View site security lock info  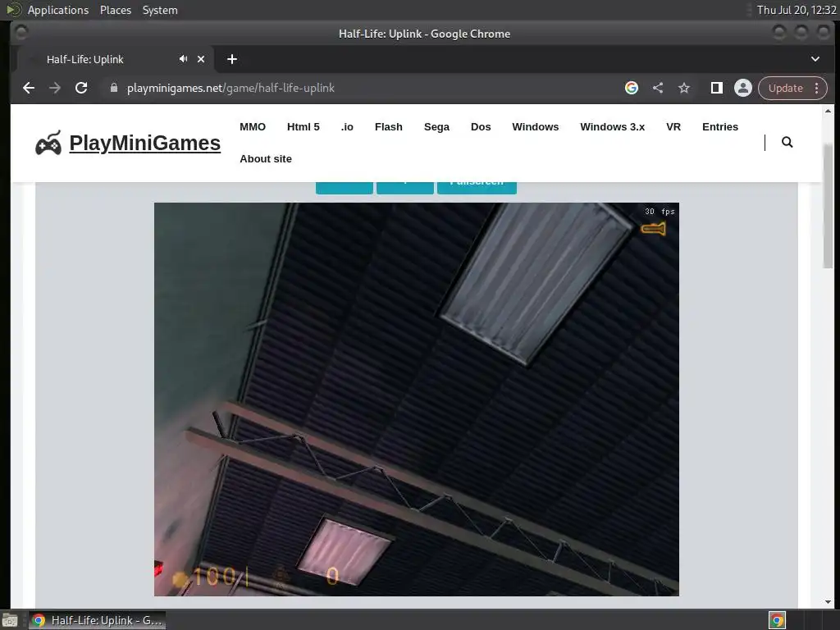coord(113,88)
